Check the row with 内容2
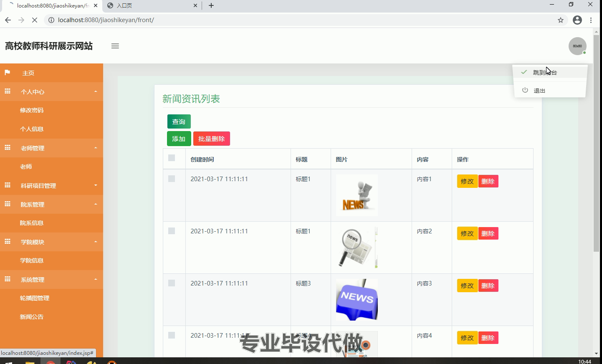Viewport: 602px width, 364px height. click(172, 231)
